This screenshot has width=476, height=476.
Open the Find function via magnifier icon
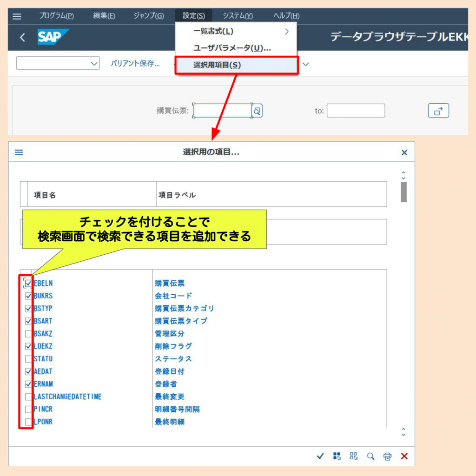tap(370, 456)
